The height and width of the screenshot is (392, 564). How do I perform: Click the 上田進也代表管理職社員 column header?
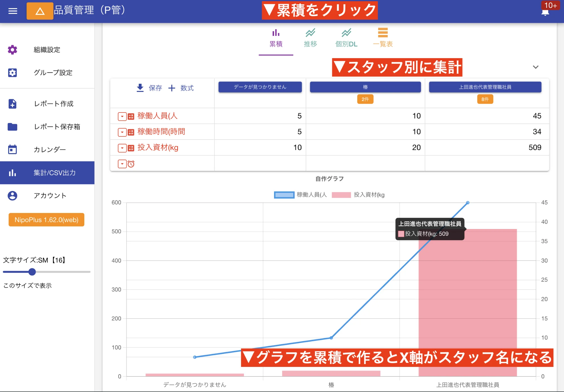click(485, 87)
